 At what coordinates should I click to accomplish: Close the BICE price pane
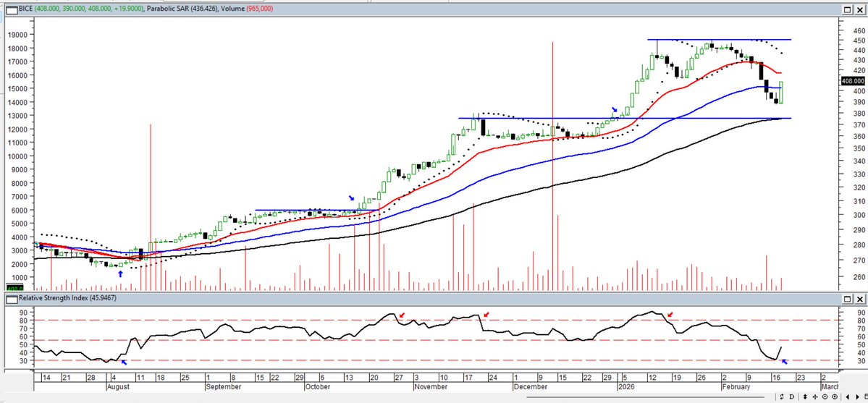pyautogui.click(x=859, y=9)
